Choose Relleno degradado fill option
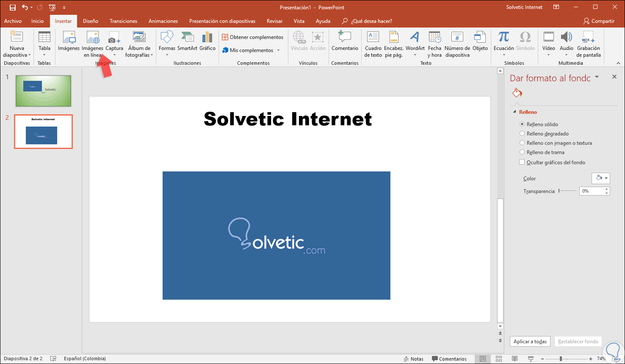 tap(522, 134)
